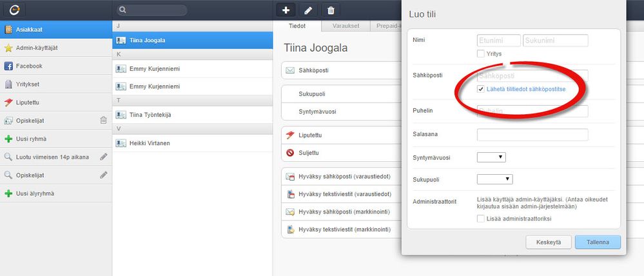This screenshot has height=276, width=644.
Task: Enable Lisää administraattoriksi checkbox
Action: (x=480, y=219)
